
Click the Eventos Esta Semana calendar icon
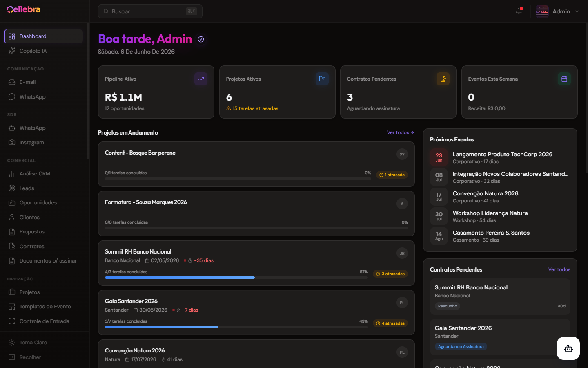tap(564, 79)
